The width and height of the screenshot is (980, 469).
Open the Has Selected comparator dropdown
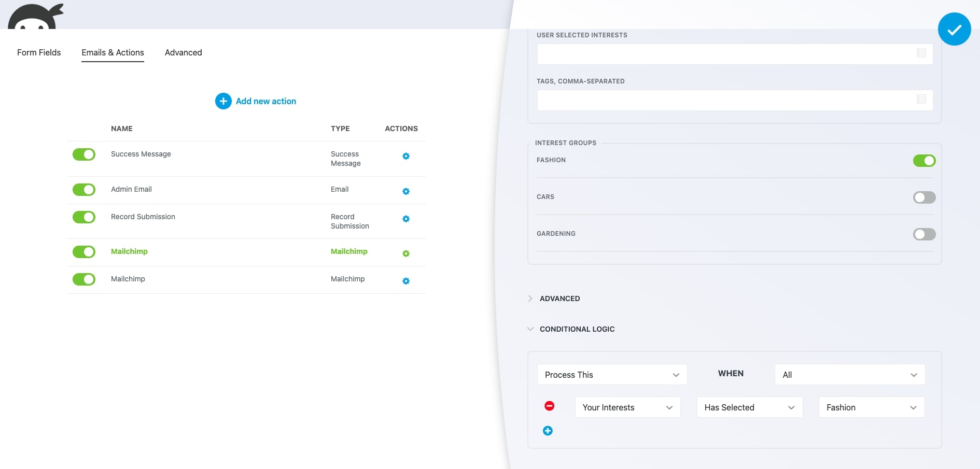coord(750,407)
